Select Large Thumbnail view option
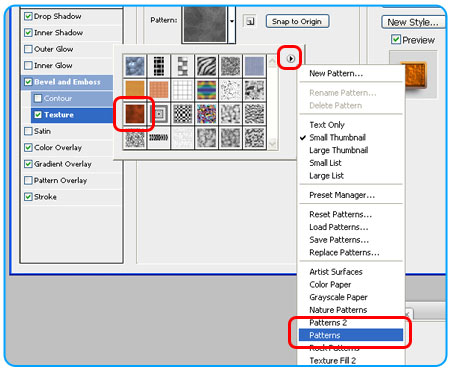Image resolution: width=450 pixels, height=370 pixels. pos(339,150)
